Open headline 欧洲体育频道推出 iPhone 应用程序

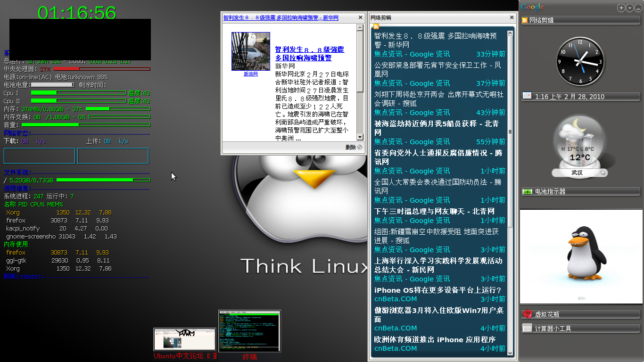(435, 339)
